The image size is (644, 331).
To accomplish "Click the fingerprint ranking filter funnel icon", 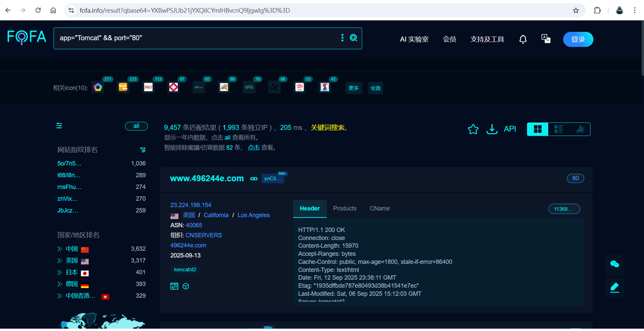I will point(143,150).
